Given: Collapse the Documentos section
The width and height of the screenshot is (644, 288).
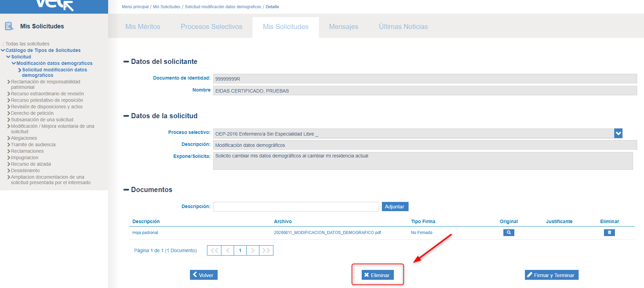Looking at the screenshot, I should (x=126, y=190).
